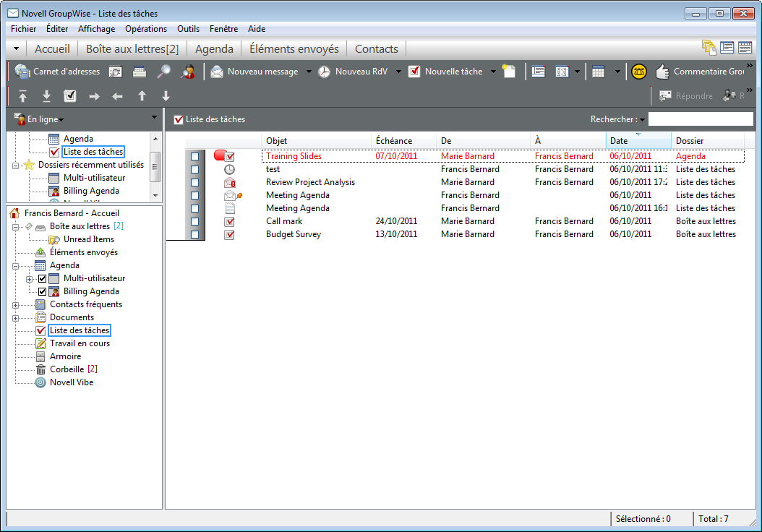Click the yellow phone icon in toolbar
This screenshot has height=532, width=762.
pyautogui.click(x=638, y=72)
